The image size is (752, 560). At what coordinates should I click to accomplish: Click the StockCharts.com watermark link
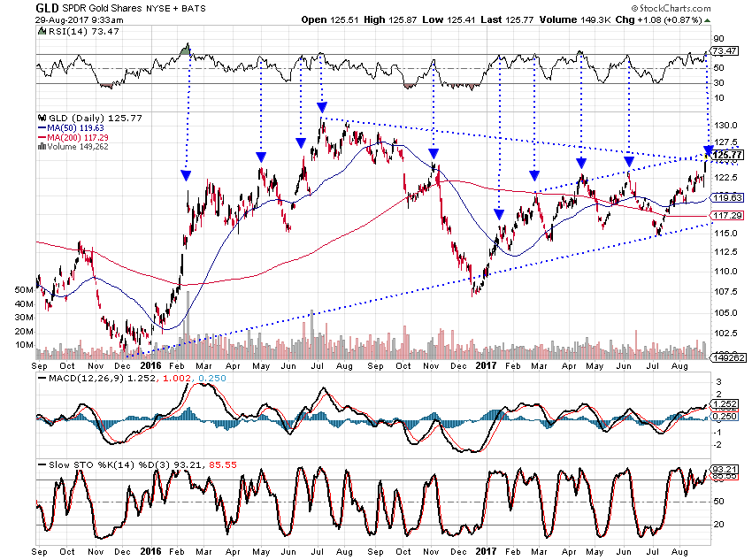[x=703, y=10]
